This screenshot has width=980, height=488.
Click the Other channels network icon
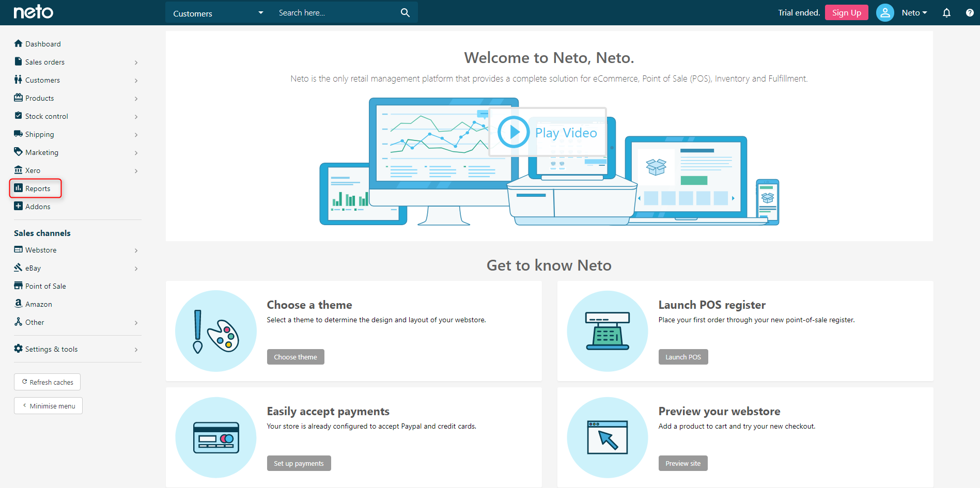pos(19,322)
